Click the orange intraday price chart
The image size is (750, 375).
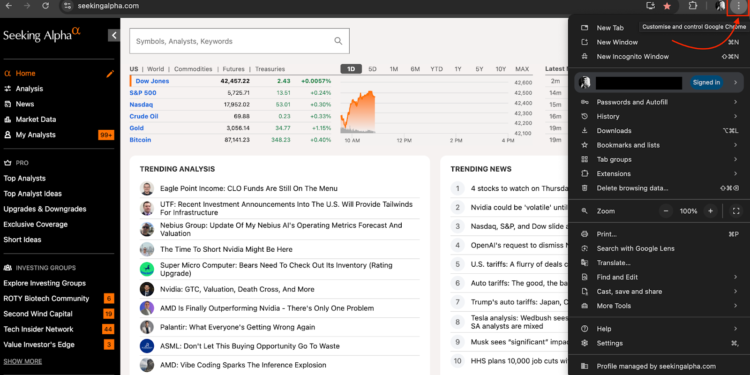tap(358, 111)
